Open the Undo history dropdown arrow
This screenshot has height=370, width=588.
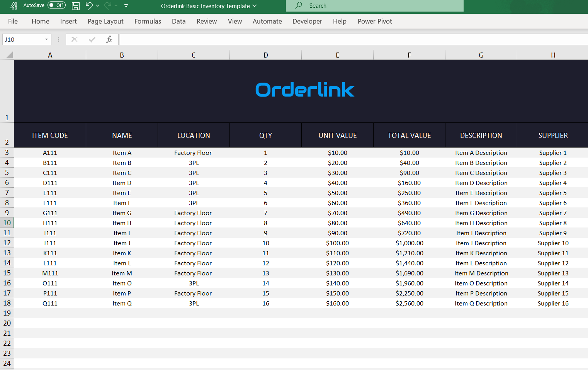pyautogui.click(x=97, y=6)
